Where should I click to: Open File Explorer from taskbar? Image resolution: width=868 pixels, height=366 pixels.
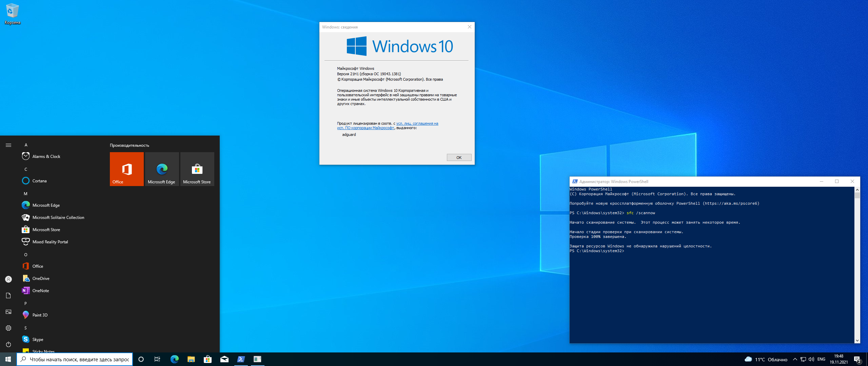coord(191,359)
